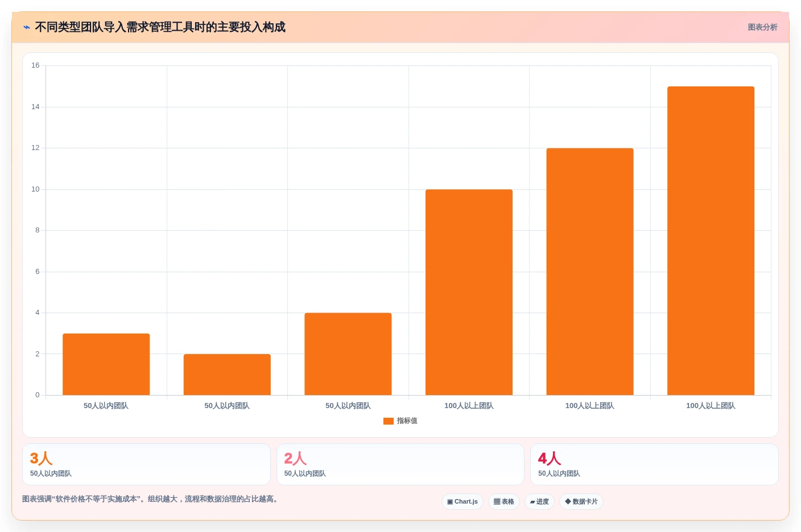Click the bar with value 4
This screenshot has width=801, height=532.
click(x=348, y=354)
